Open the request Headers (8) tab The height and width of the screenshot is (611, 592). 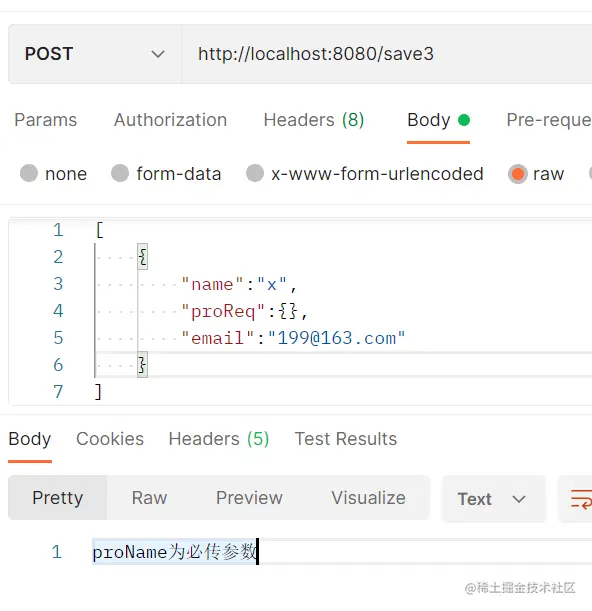click(x=314, y=120)
